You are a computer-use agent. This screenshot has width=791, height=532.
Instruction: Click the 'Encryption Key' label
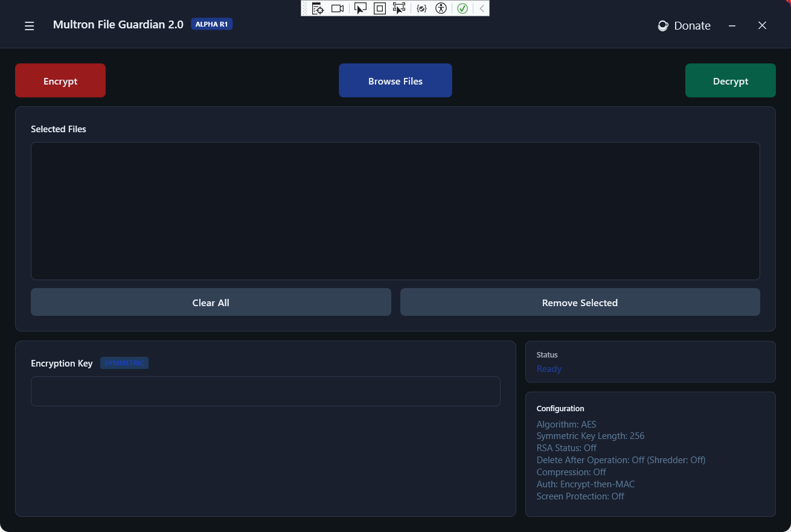tap(62, 364)
